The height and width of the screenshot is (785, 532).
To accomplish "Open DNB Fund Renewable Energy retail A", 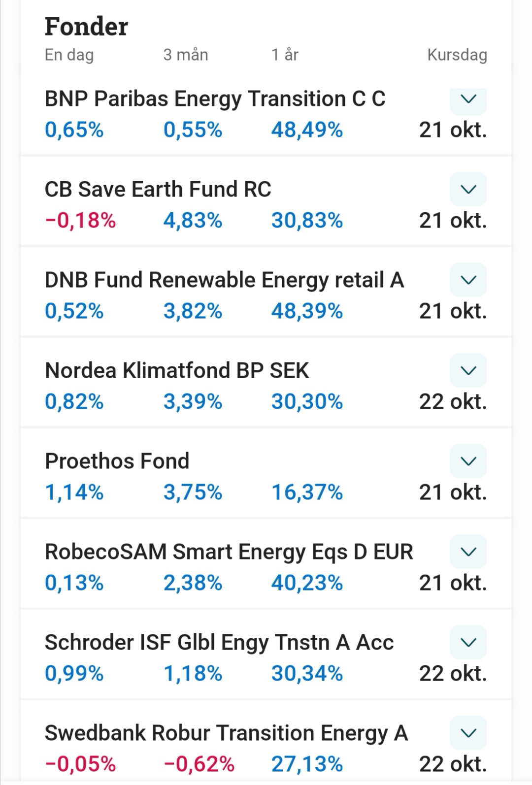I will tap(224, 280).
